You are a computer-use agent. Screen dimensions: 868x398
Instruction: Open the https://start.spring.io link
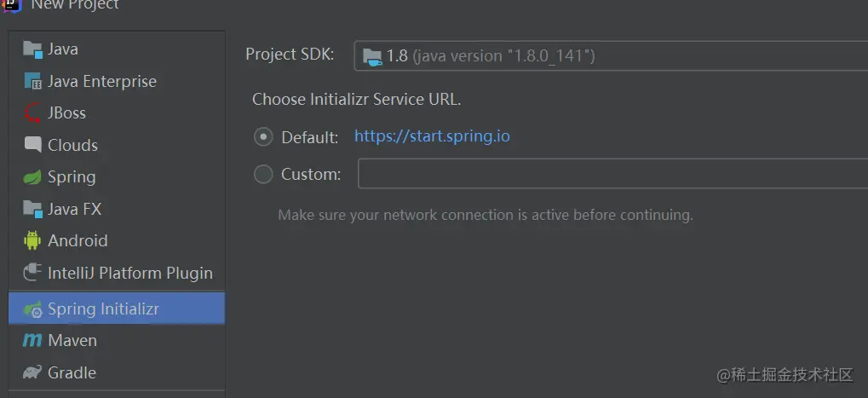[x=432, y=136]
